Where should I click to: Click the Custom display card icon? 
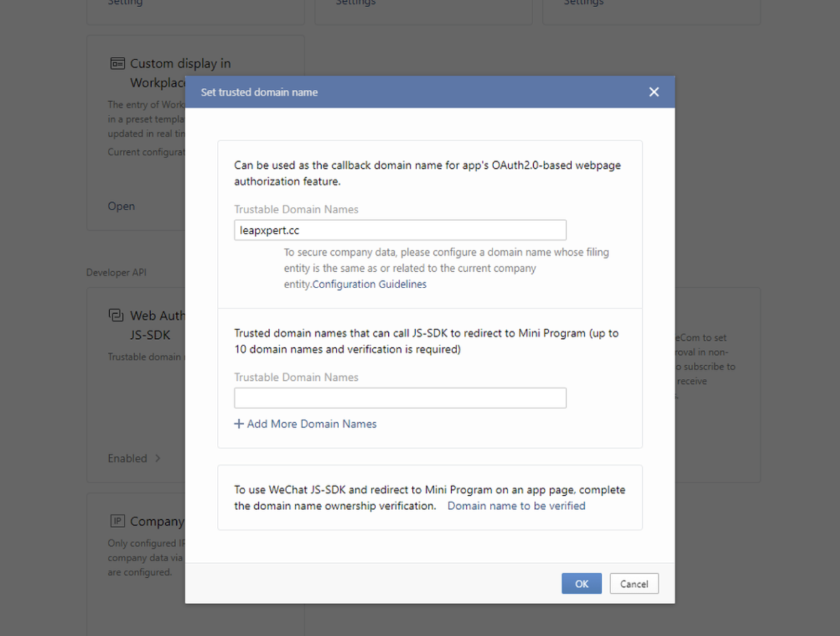click(x=117, y=63)
